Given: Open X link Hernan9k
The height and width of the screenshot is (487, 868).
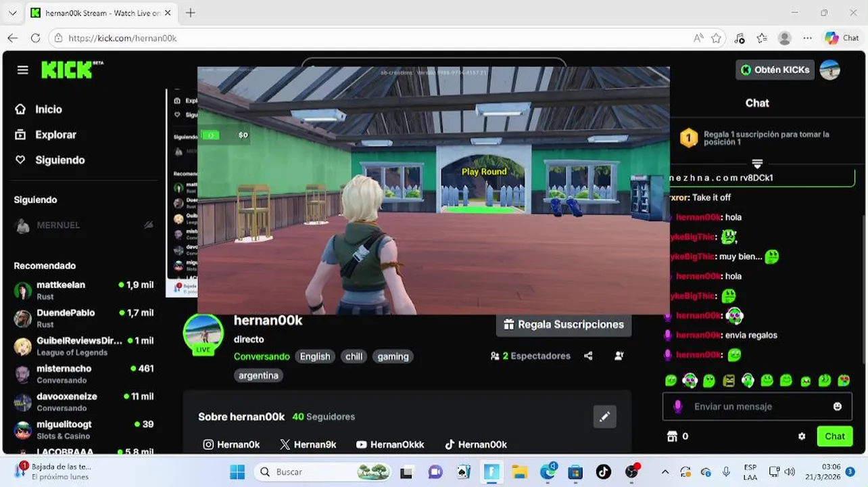Looking at the screenshot, I should [x=308, y=444].
